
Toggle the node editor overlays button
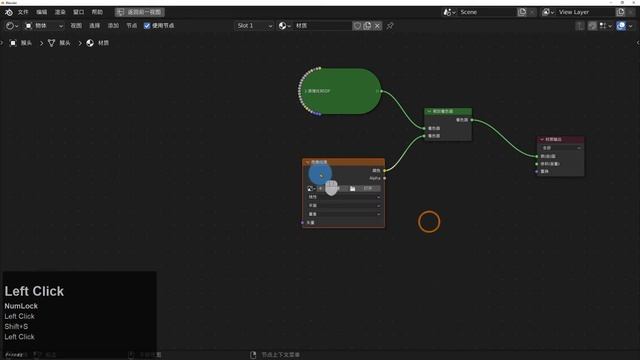pos(621,26)
